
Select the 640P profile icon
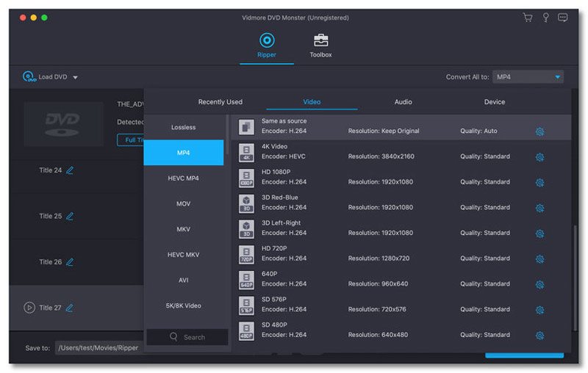(246, 280)
